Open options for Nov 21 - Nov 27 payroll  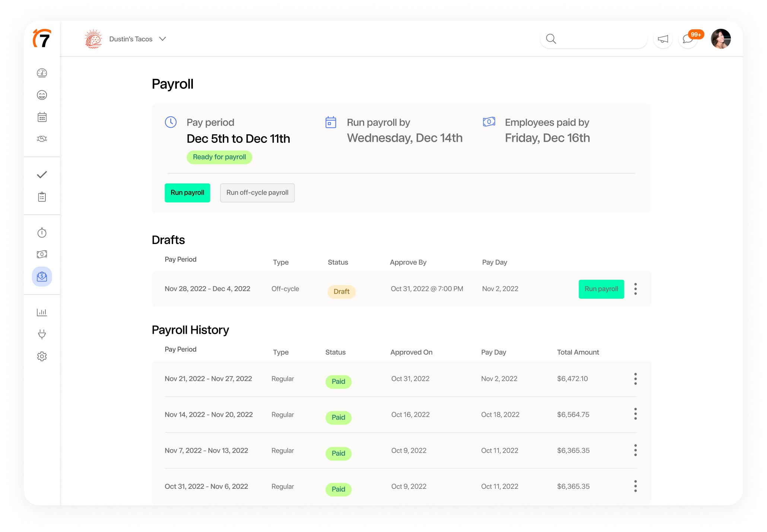click(x=635, y=379)
